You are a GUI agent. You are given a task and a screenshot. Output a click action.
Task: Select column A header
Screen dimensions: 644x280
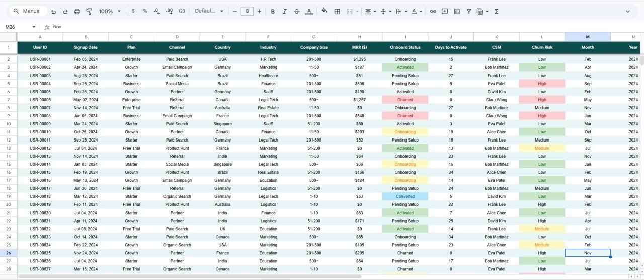click(x=40, y=37)
